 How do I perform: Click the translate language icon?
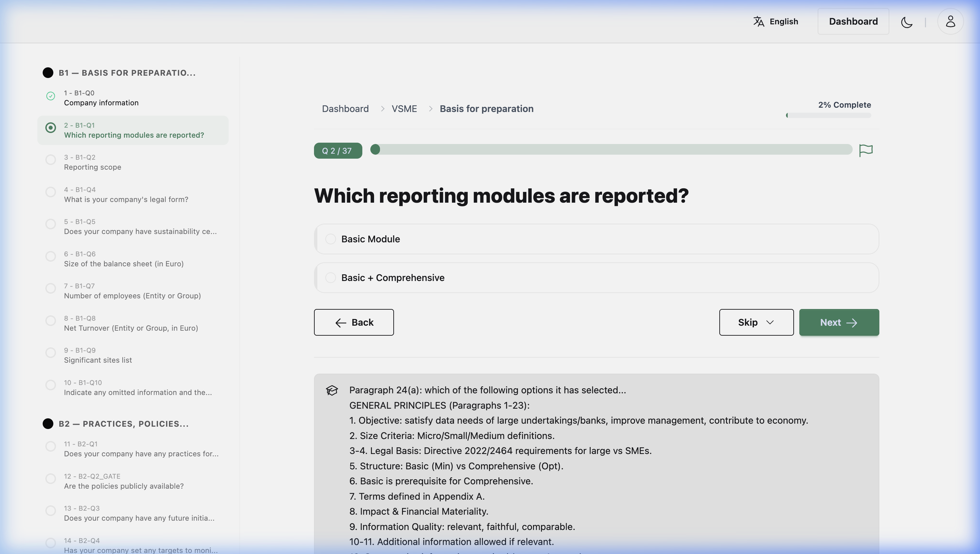tap(758, 22)
